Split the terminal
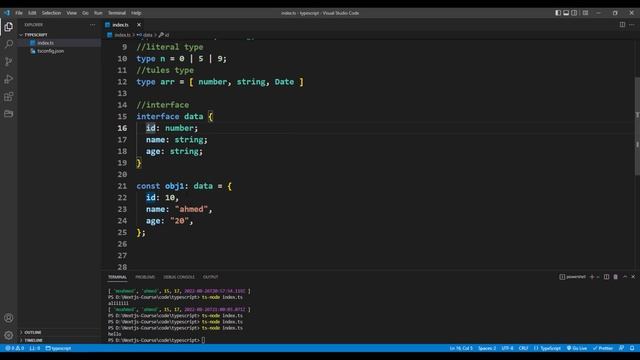The width and height of the screenshot is (640, 360). tap(607, 277)
